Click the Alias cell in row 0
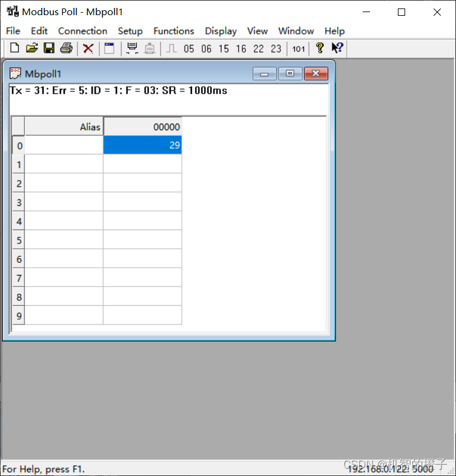Screen dimensions: 456x476 click(64, 145)
